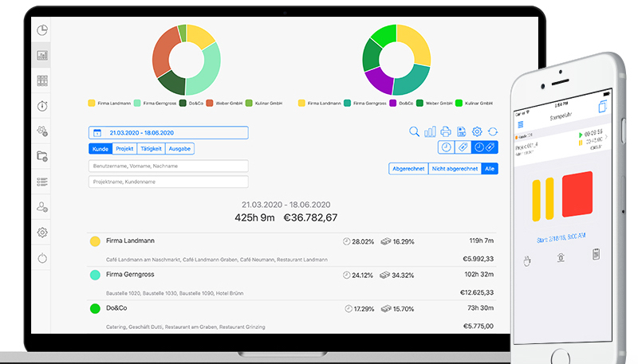Switch to the Projekt tab

click(x=124, y=149)
